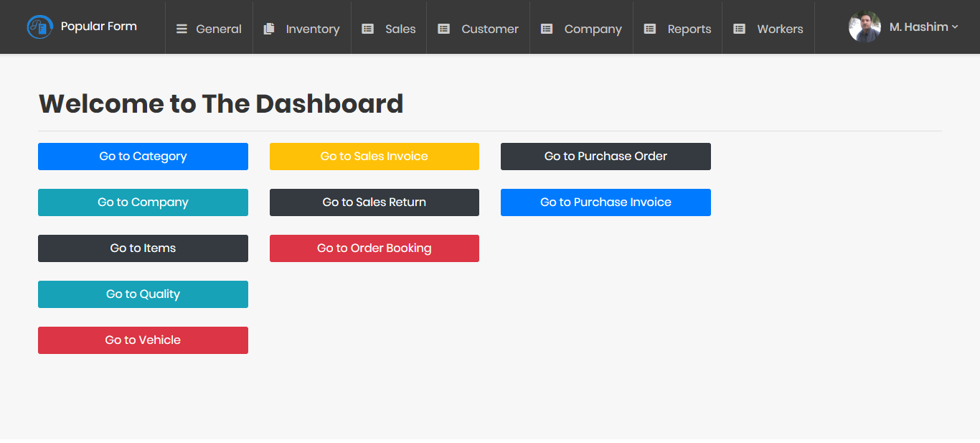The image size is (980, 443).
Task: Click the list icon beside Sales
Action: click(x=367, y=29)
